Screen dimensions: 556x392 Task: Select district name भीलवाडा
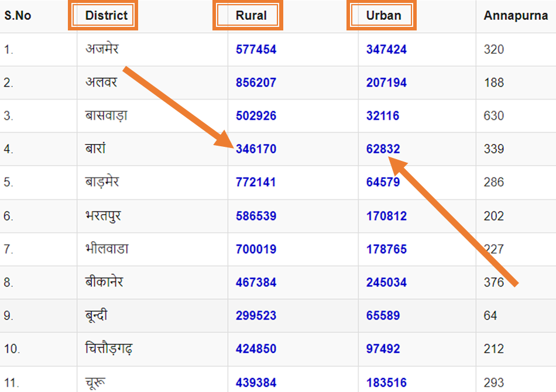coord(107,248)
